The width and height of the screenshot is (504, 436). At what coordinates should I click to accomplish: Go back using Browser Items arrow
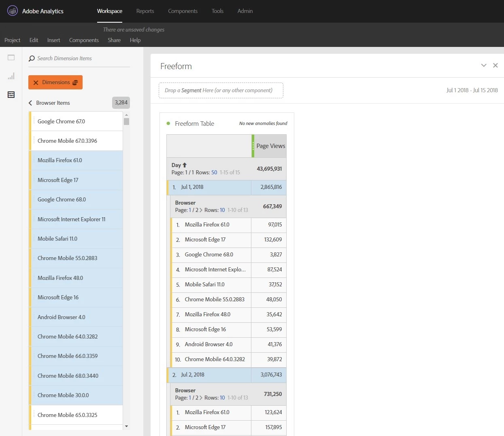(30, 103)
